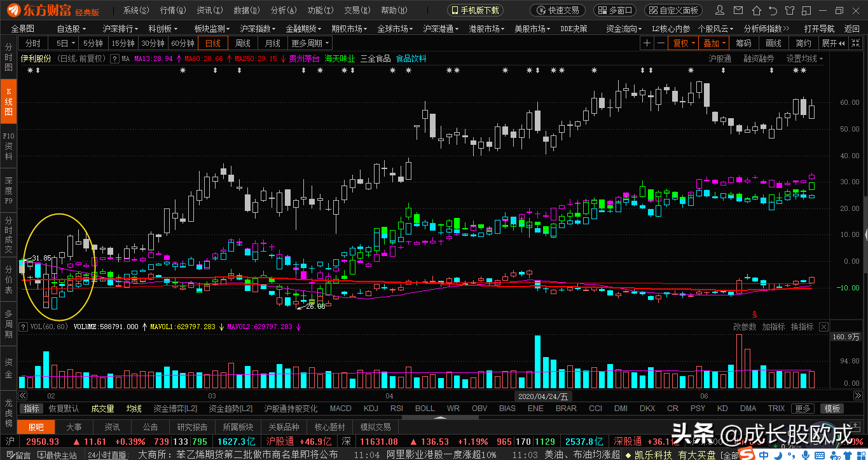868x460 pixels.
Task: Select BOLL indicator
Action: click(x=425, y=409)
